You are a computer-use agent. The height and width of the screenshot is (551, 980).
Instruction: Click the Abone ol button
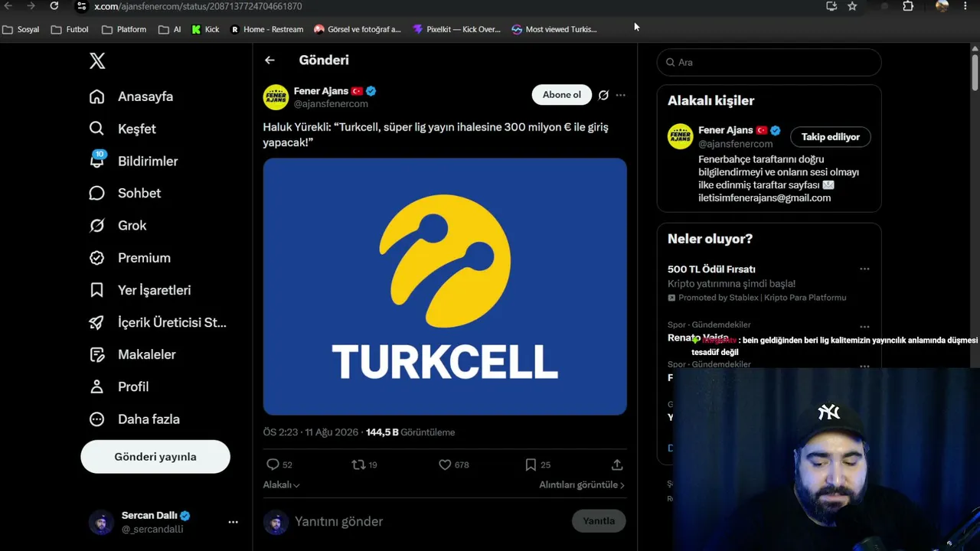(x=562, y=95)
